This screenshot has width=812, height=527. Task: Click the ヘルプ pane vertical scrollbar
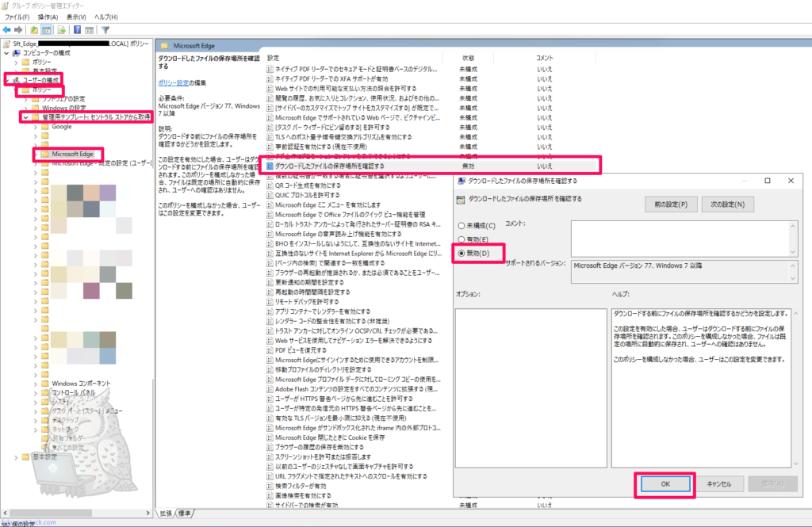click(796, 389)
